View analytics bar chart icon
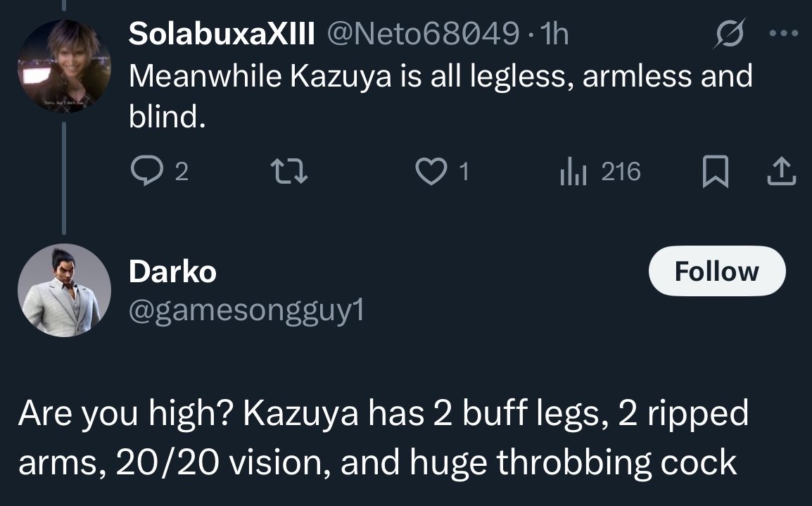812x506 pixels. point(573,172)
